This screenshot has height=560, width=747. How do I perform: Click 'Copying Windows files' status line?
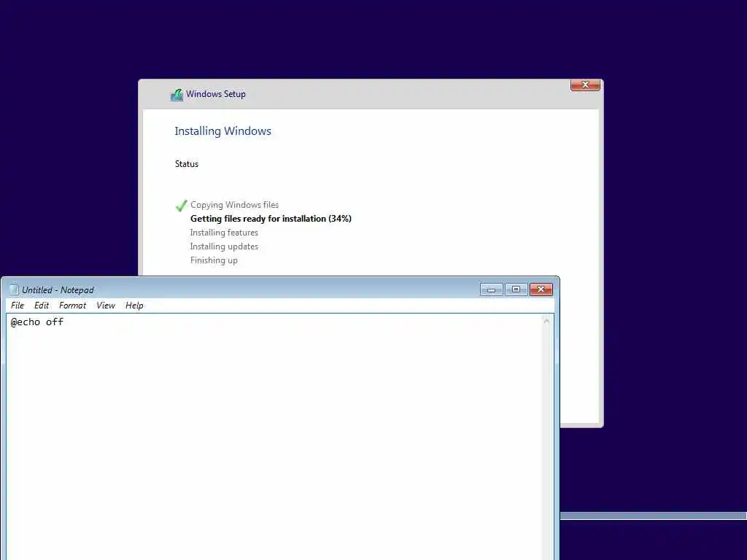(x=234, y=205)
